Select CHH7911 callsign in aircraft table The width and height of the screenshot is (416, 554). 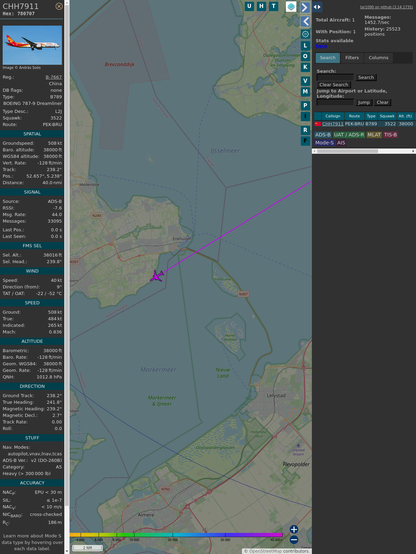(x=333, y=124)
